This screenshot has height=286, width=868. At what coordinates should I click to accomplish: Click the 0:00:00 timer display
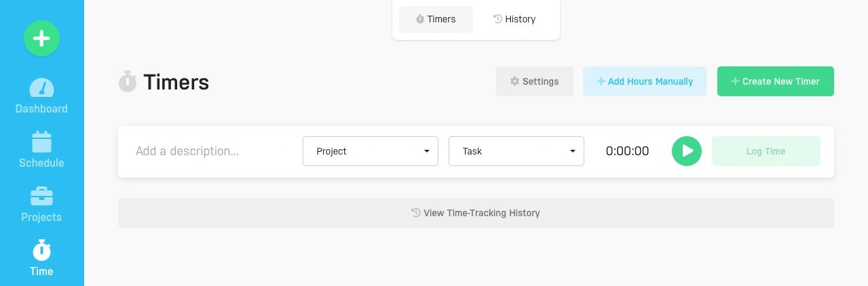tap(627, 151)
